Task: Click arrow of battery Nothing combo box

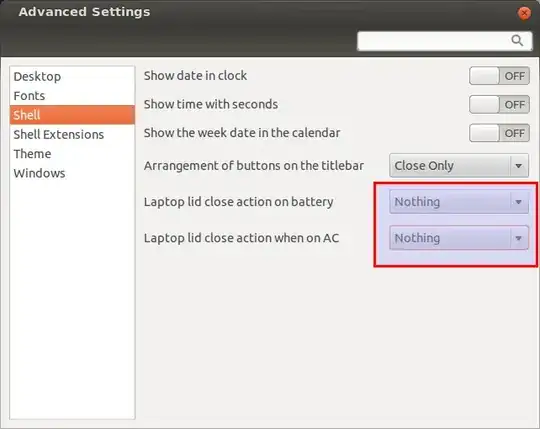Action: (x=518, y=202)
